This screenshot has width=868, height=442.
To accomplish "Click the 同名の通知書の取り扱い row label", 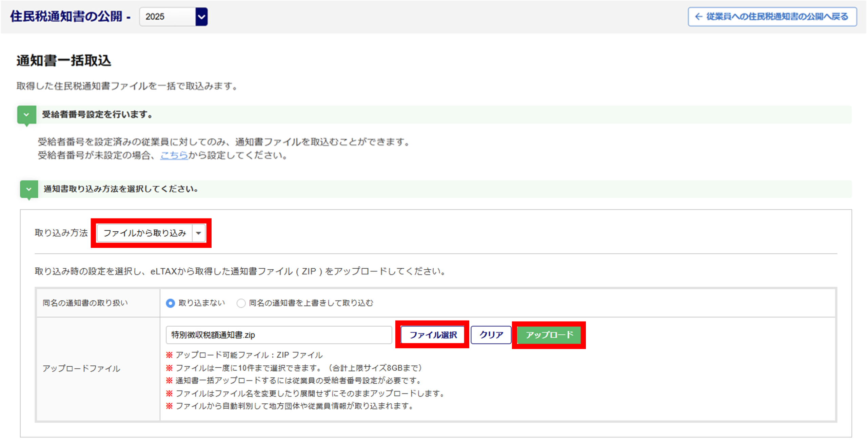I will tap(85, 303).
